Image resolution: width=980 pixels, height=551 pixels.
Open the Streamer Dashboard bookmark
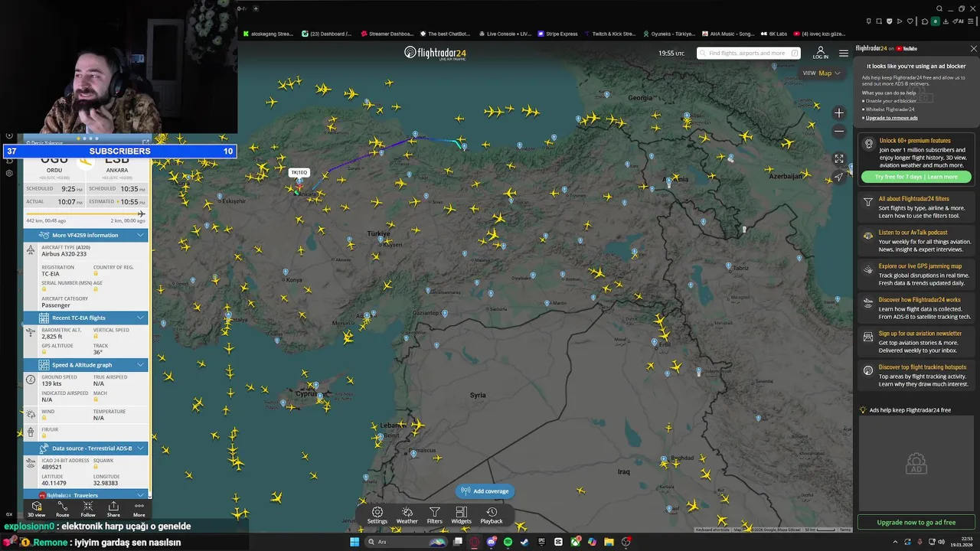387,34
